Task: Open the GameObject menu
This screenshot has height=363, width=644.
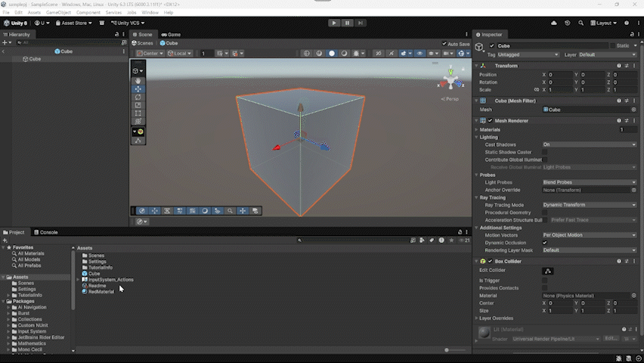Action: 58,13
